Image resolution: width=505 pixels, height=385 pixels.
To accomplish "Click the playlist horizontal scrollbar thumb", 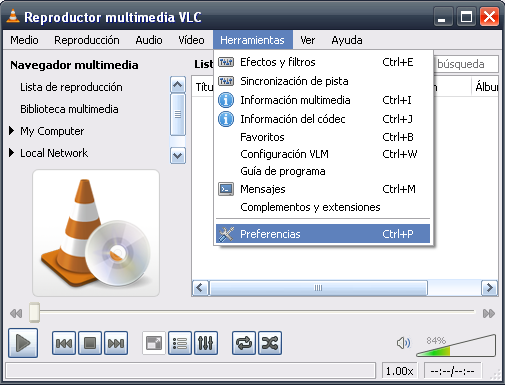I will point(318,288).
